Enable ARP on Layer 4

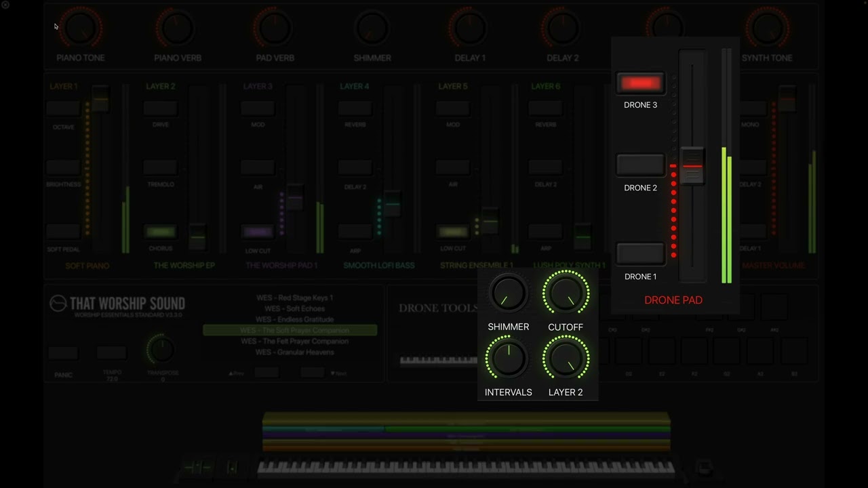[355, 232]
